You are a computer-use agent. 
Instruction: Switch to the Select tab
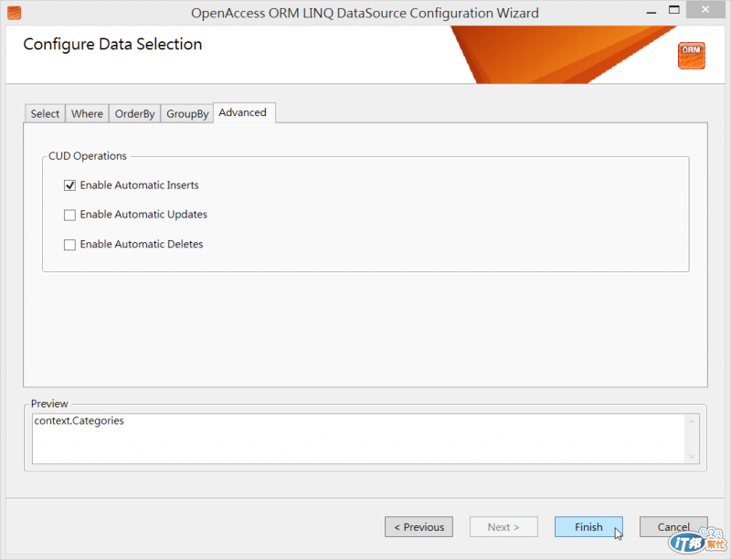point(45,114)
